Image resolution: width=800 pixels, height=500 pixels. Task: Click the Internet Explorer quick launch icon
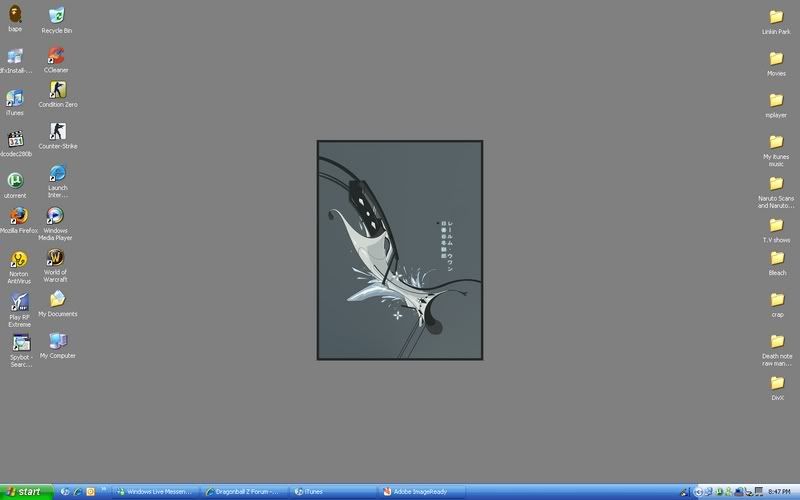coord(78,492)
